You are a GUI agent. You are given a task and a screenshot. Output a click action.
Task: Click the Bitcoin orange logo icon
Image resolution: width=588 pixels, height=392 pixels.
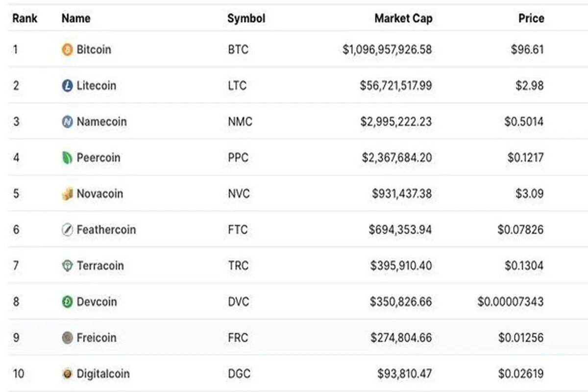[67, 49]
